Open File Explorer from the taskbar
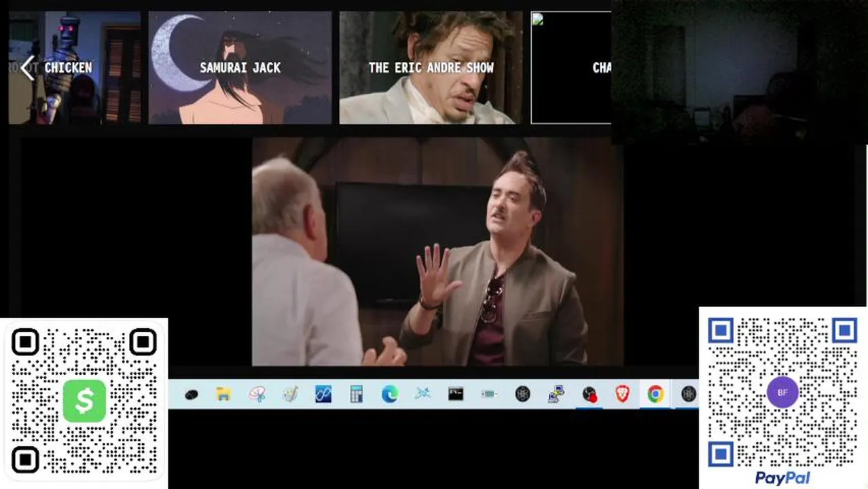This screenshot has width=868, height=489. click(223, 394)
